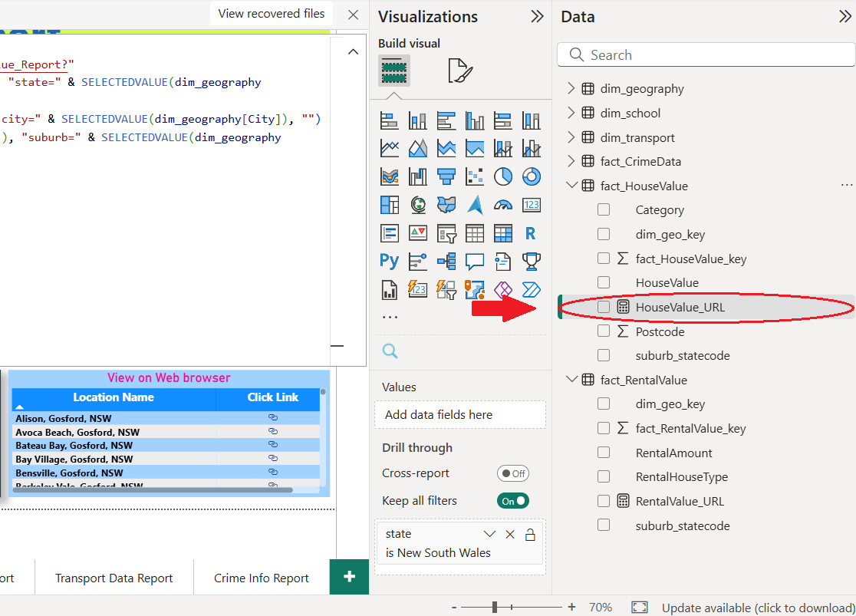
Task: Check the HouseValue_URL field checkbox
Action: pos(604,308)
